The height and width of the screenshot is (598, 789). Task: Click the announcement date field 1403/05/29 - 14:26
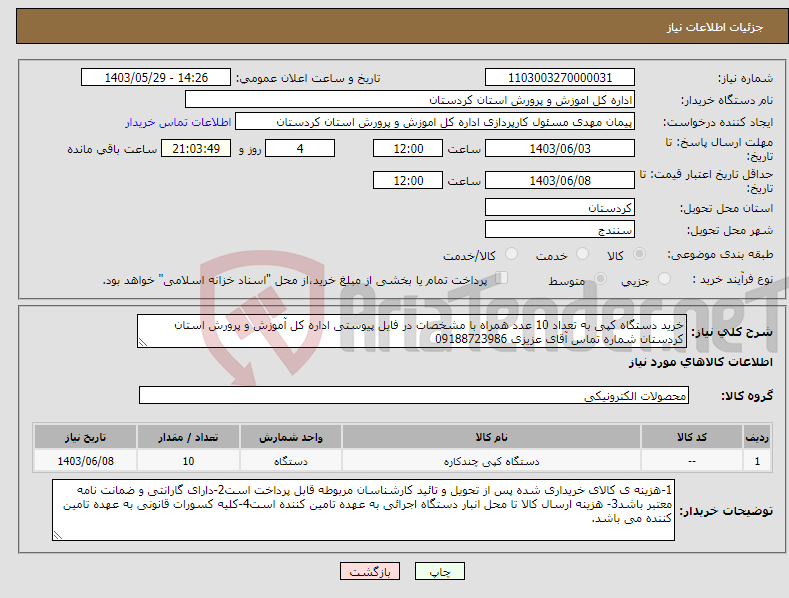click(x=156, y=78)
